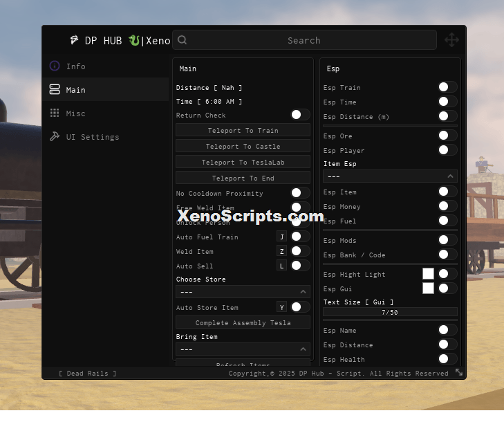The image size is (504, 431).
Task: Open the Choose Store dropdown
Action: point(243,292)
